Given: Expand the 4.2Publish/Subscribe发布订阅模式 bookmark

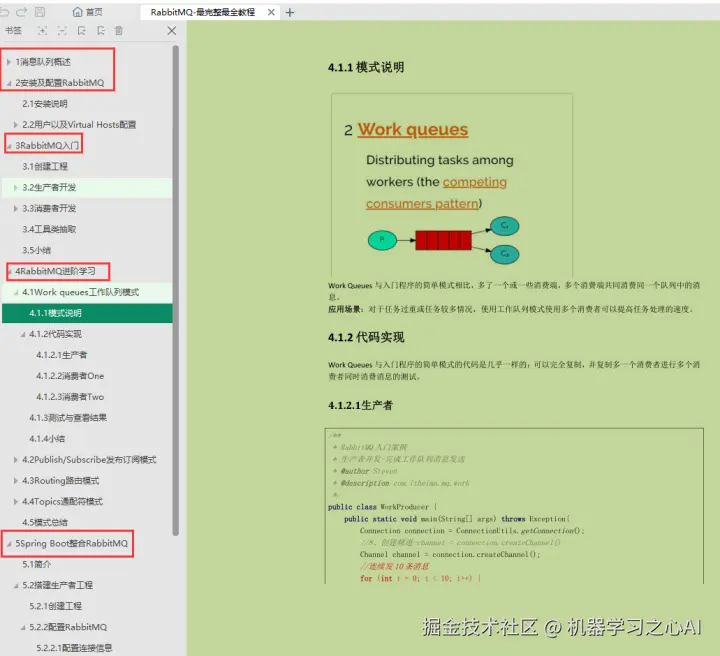Looking at the screenshot, I should click(16, 460).
